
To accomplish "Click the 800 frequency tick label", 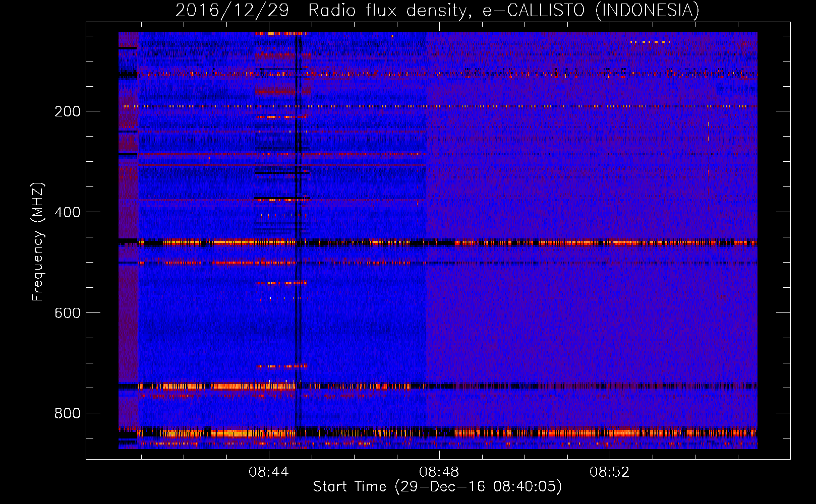I will tap(68, 413).
